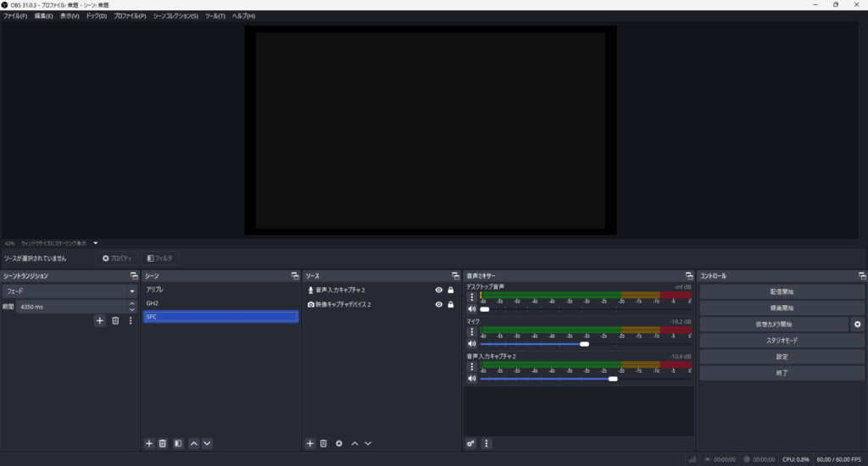
Task: Remove the transition using its trash icon
Action: (115, 320)
